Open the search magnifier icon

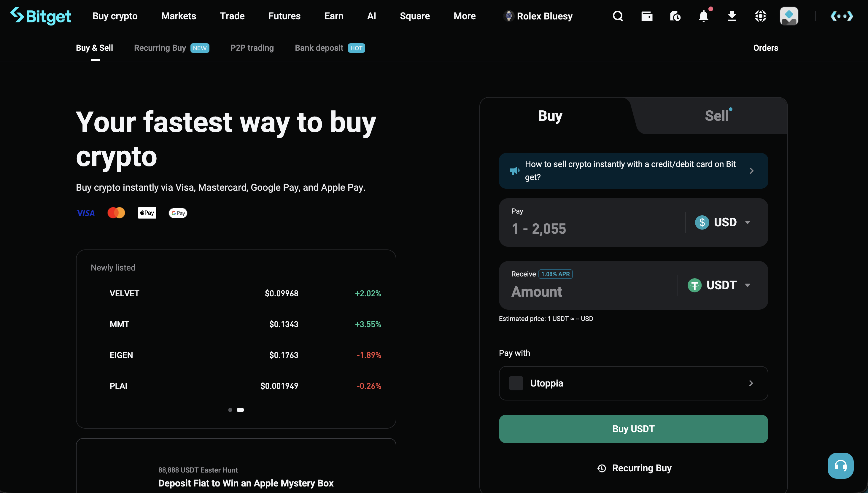[x=618, y=16]
